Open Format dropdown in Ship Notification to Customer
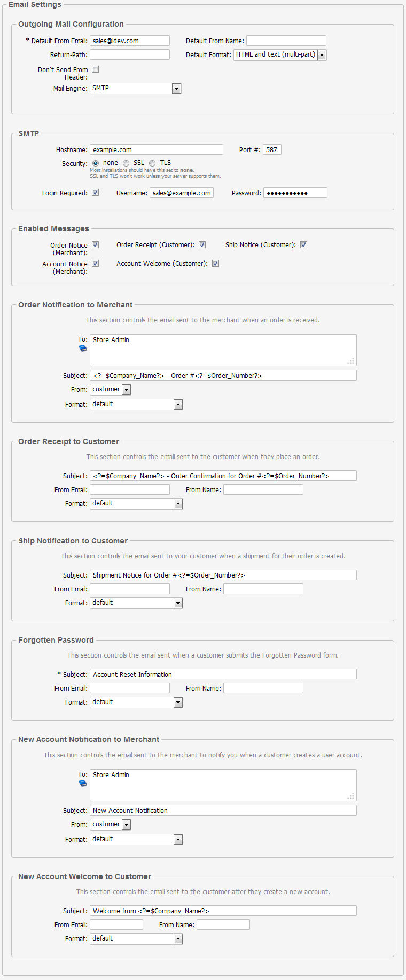Image resolution: width=406 pixels, height=980 pixels. coord(178,603)
